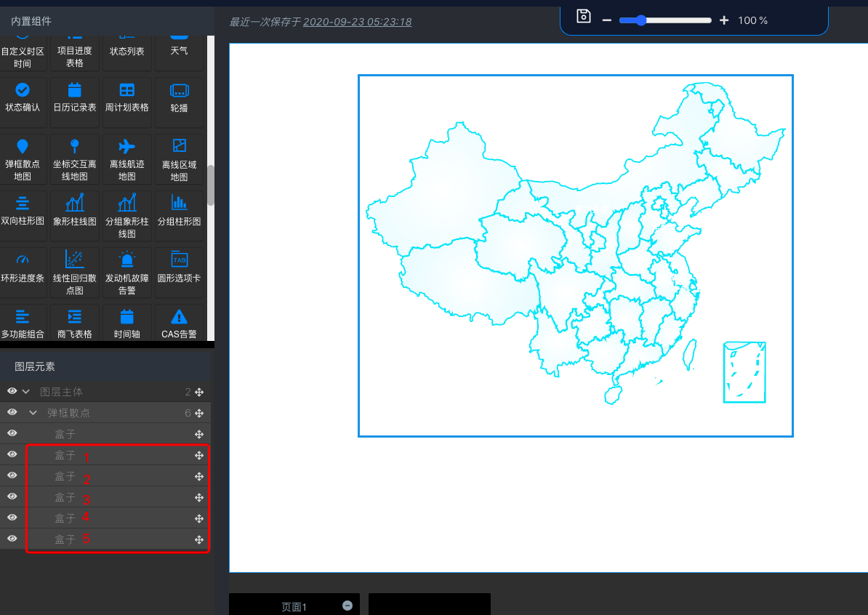The height and width of the screenshot is (615, 868).
Task: Hide the 盒子 layer labeled 3
Action: pyautogui.click(x=12, y=497)
